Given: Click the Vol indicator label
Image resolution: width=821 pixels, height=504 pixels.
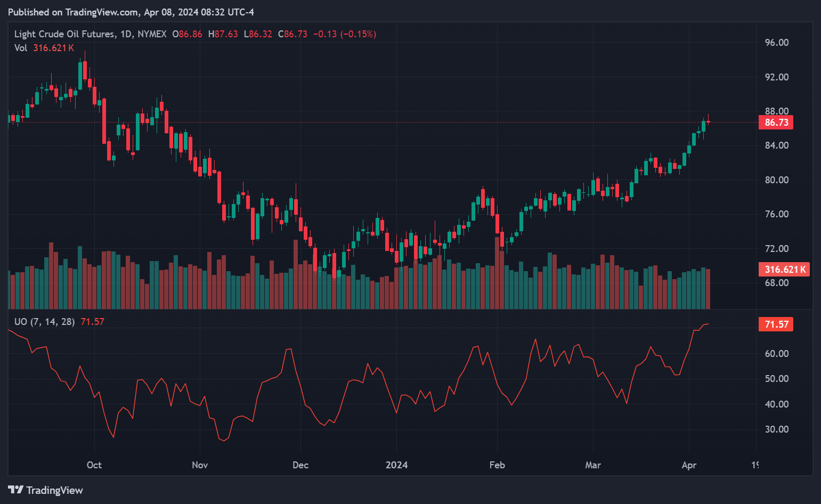Looking at the screenshot, I should [x=21, y=48].
